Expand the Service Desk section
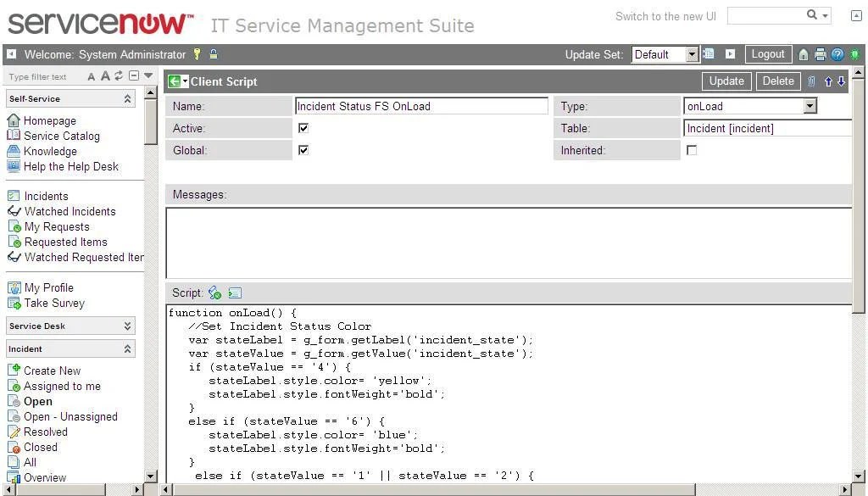The height and width of the screenshot is (496, 868). click(x=127, y=326)
